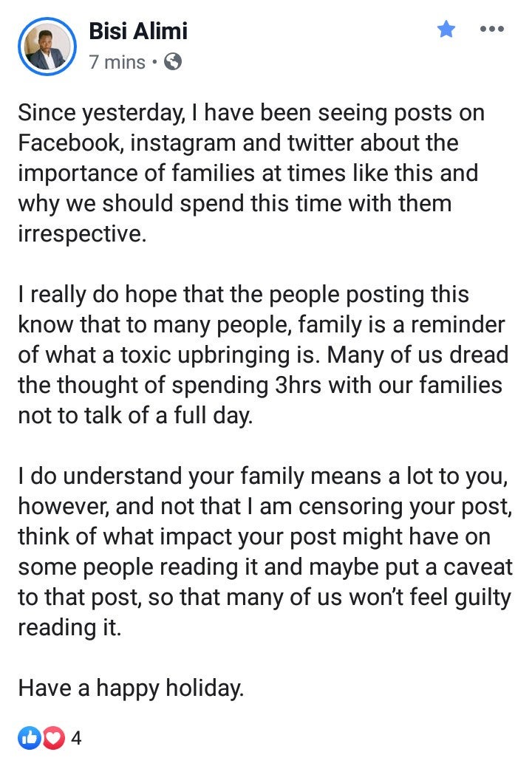The width and height of the screenshot is (532, 769).
Task: Click the "Have a happy holiday." line
Action: tap(131, 688)
